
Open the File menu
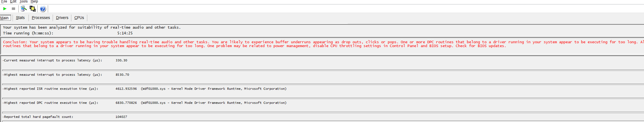[x=4, y=1]
